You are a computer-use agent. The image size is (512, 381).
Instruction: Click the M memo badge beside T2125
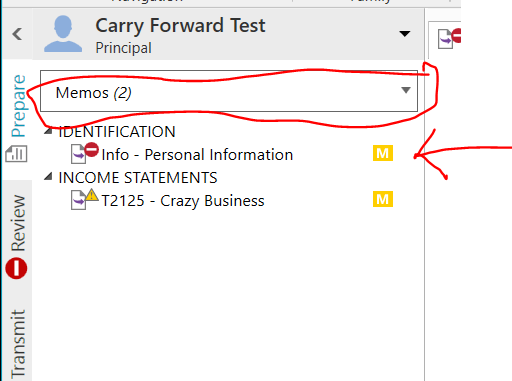point(383,199)
